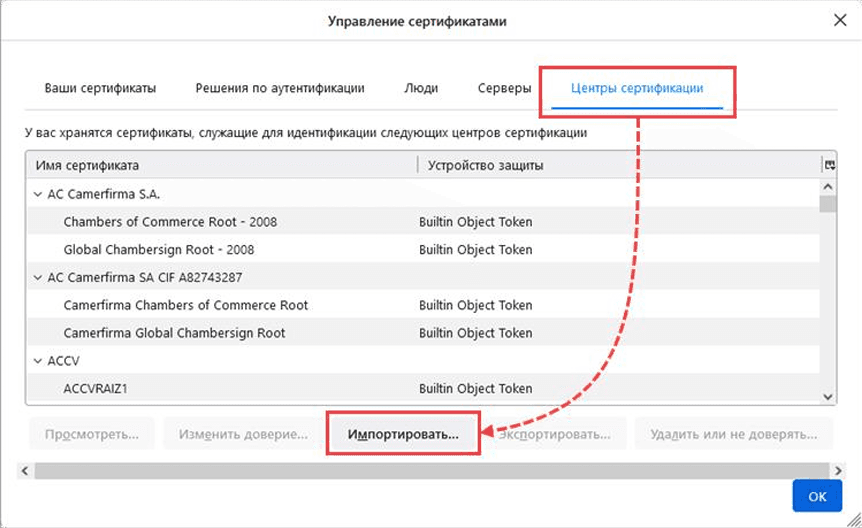Screen dimensions: 862x528
Task: Collapse the ACCV certificate group
Action: (38, 361)
